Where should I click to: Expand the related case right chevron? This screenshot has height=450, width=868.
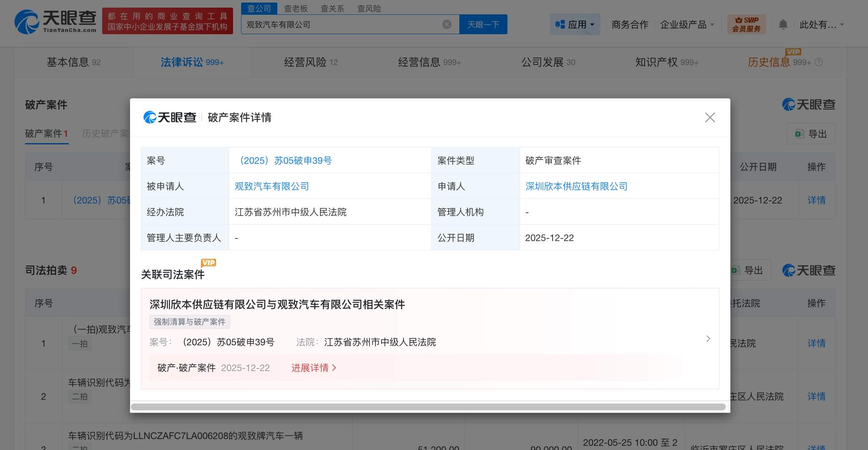pyautogui.click(x=708, y=339)
